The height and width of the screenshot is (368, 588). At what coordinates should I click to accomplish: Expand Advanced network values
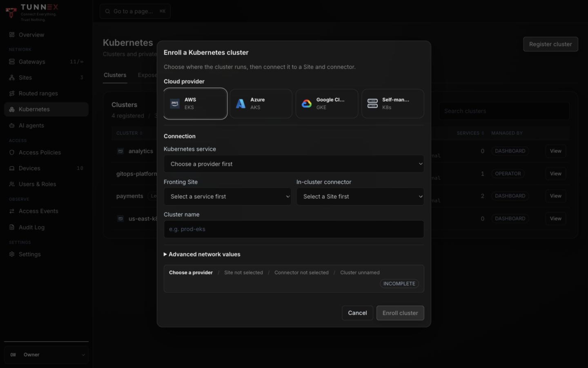[x=202, y=254]
